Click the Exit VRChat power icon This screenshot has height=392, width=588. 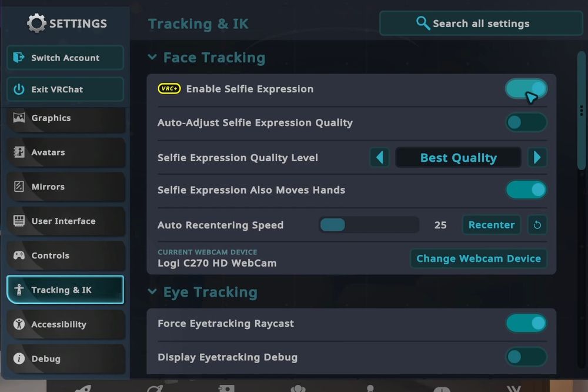19,89
